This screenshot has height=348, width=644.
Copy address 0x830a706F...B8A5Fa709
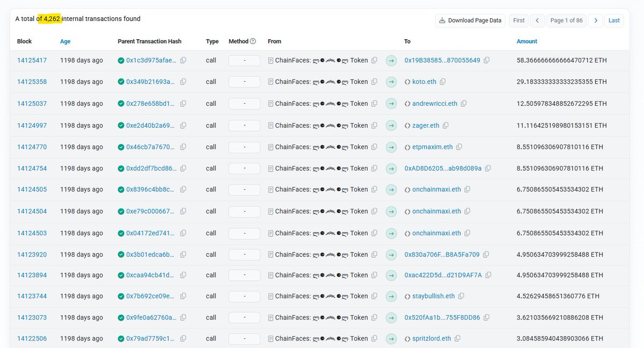coord(486,255)
